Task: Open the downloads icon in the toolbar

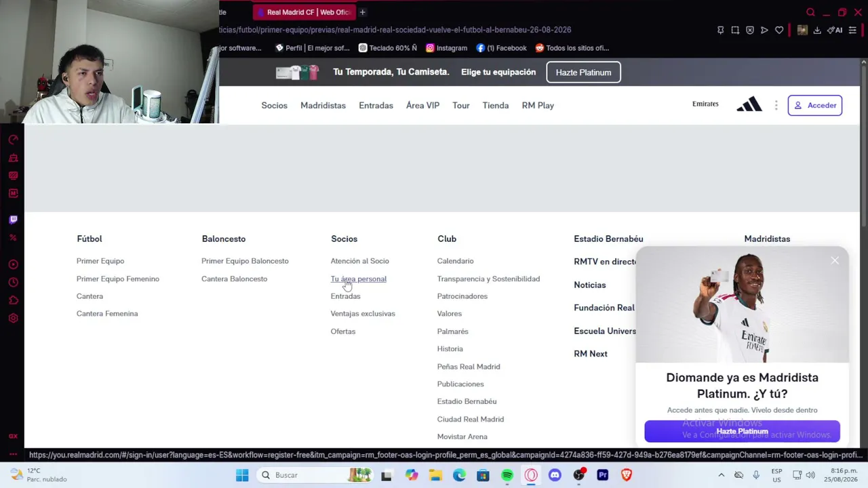Action: click(x=817, y=30)
